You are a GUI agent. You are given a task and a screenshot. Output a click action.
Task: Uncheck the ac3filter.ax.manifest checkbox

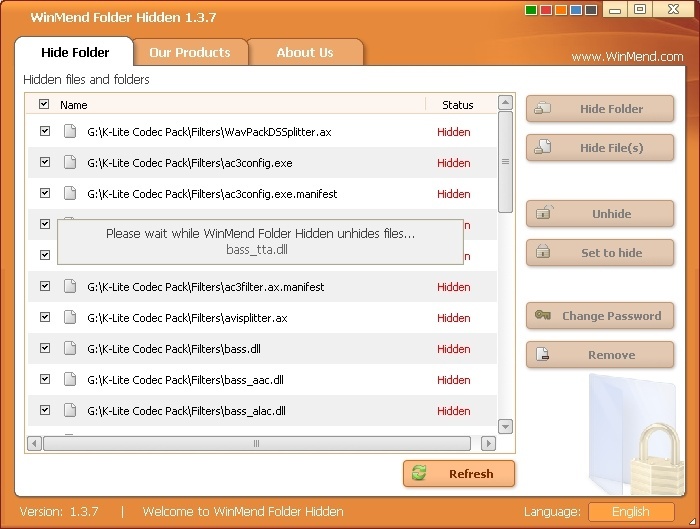[45, 286]
